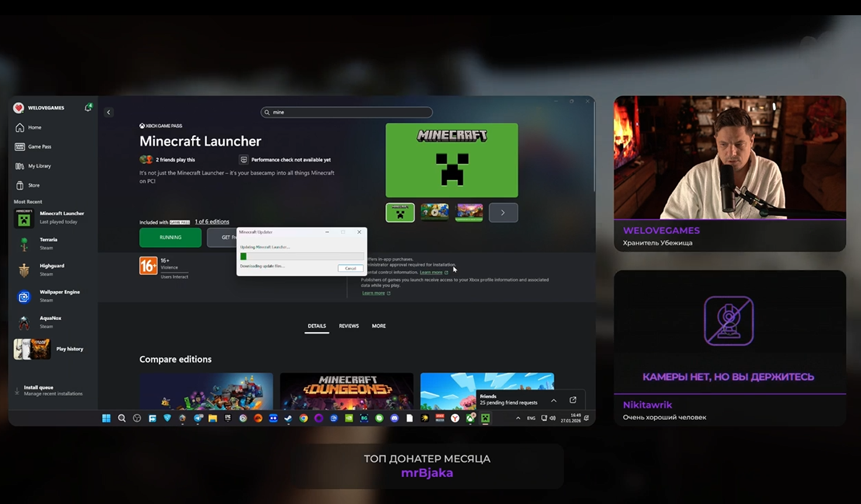Viewport: 861px width, 504px height.
Task: Switch to the REVIEWS tab
Action: tap(349, 326)
